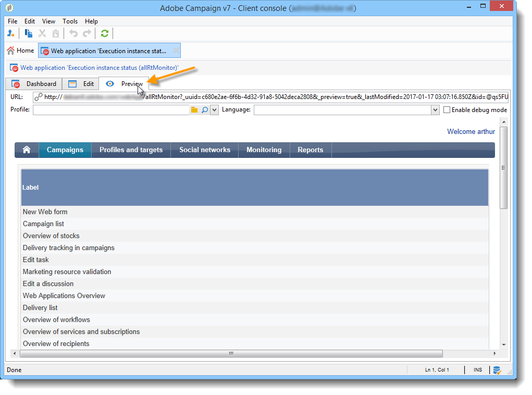Select 'Overview of services and subscriptions' row

[255, 332]
